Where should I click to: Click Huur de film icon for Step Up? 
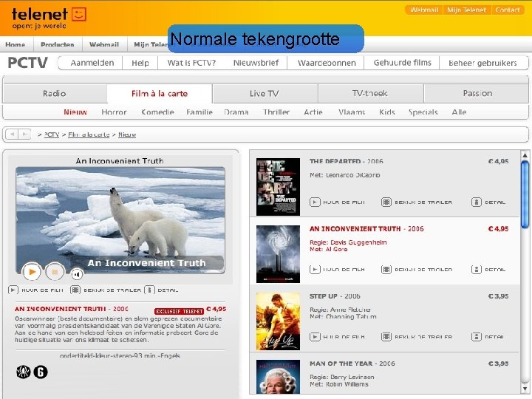(315, 337)
